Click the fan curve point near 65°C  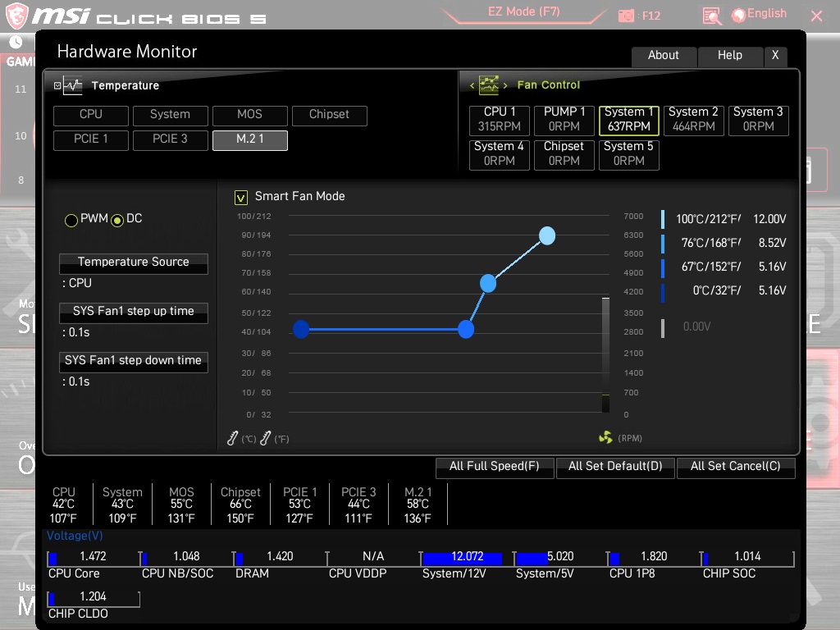click(x=488, y=283)
